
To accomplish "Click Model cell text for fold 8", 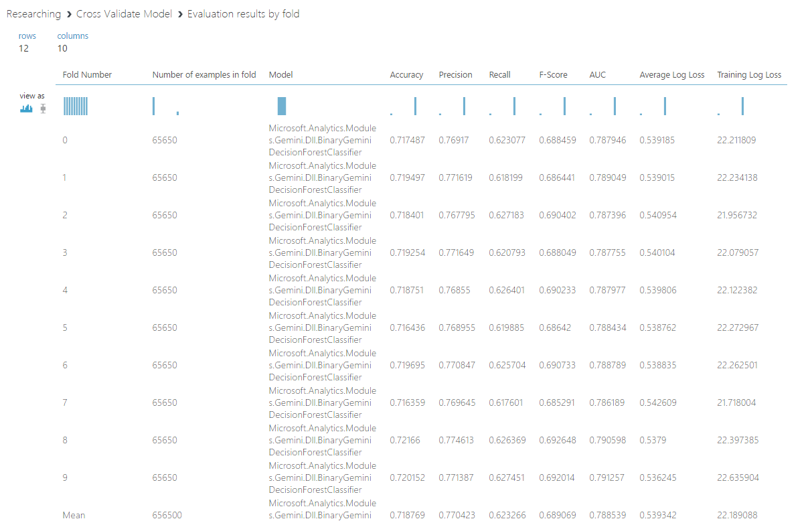I will 322,440.
